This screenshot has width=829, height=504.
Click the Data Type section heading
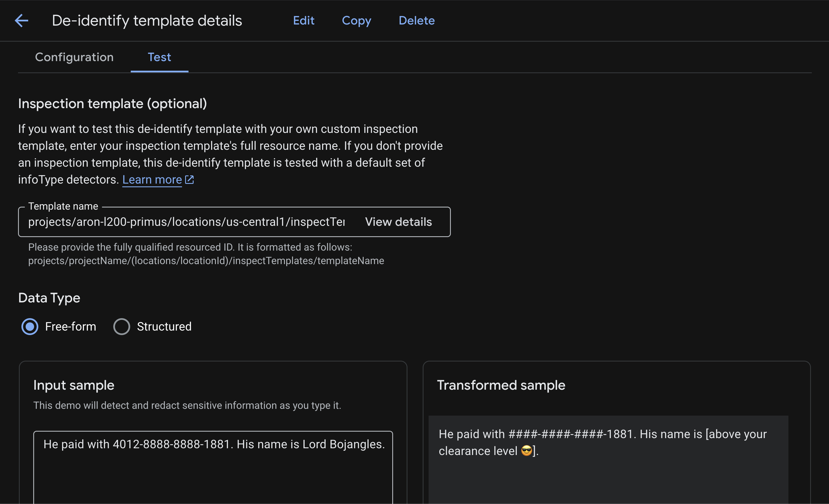[49, 298]
